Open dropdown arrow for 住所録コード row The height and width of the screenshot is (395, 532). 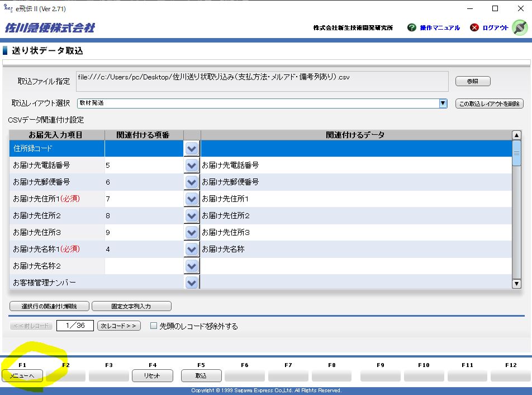click(192, 149)
